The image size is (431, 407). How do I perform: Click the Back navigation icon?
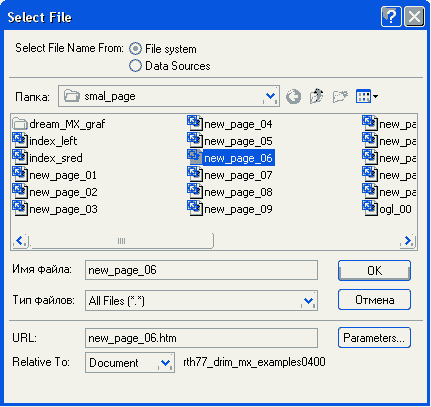pos(293,97)
